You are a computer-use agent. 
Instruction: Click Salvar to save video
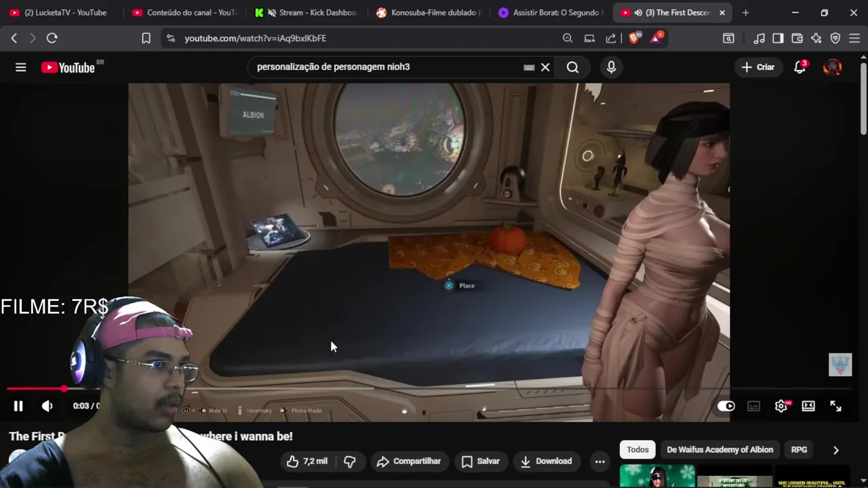480,461
